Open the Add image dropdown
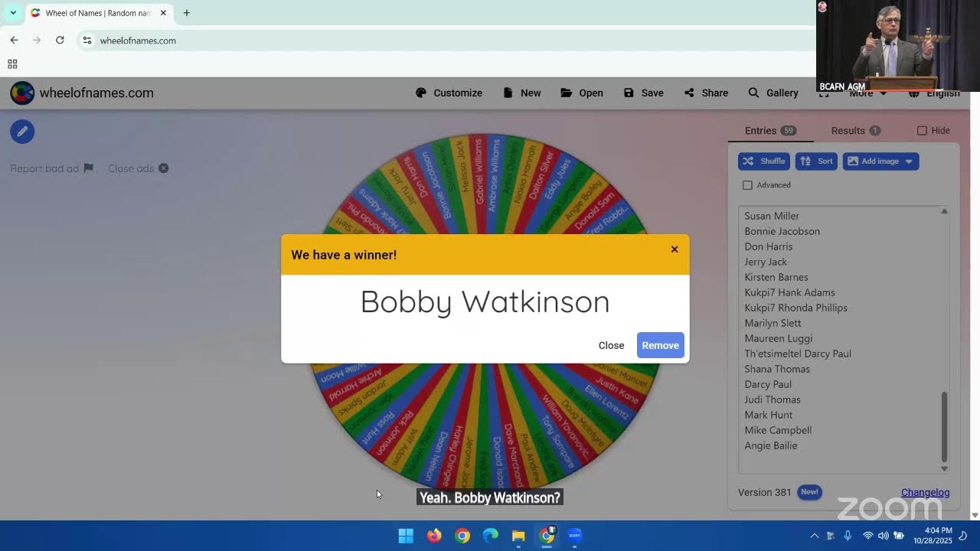980x551 pixels. tap(880, 161)
